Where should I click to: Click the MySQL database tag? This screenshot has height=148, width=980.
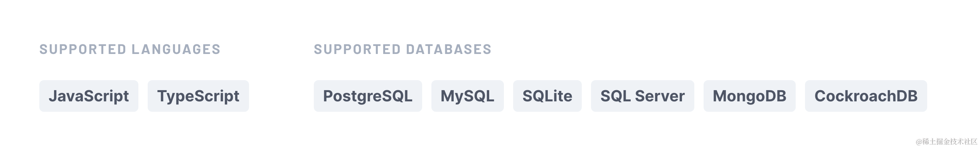467,96
